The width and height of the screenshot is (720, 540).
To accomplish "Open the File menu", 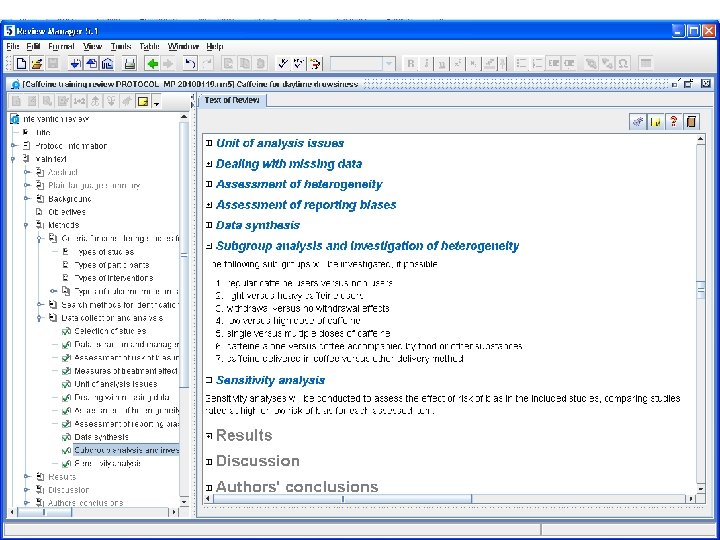I will 12,46.
